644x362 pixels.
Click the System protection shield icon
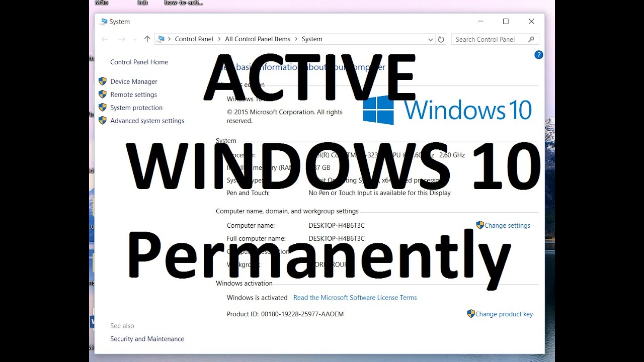click(103, 107)
